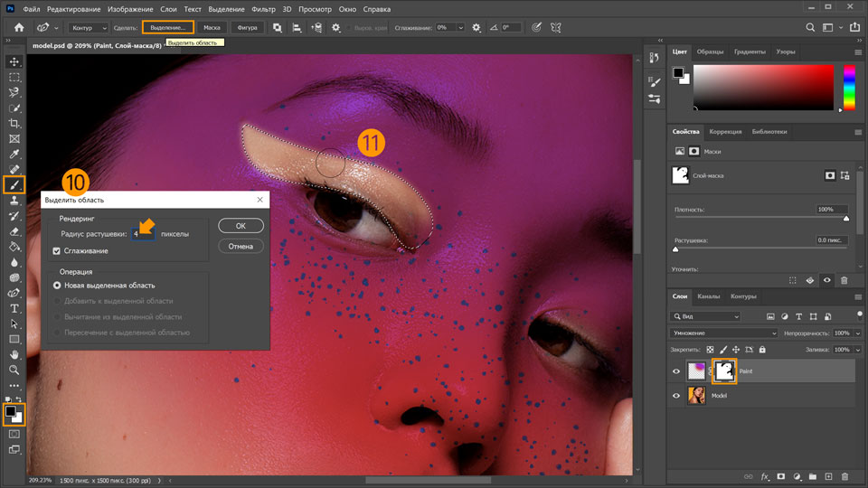The image size is (868, 488).
Task: Select the Freeform Pen tool
Action: (14, 293)
